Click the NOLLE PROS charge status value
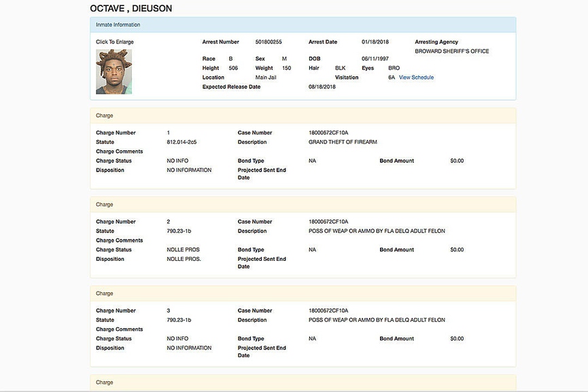588x392 pixels. (x=183, y=249)
